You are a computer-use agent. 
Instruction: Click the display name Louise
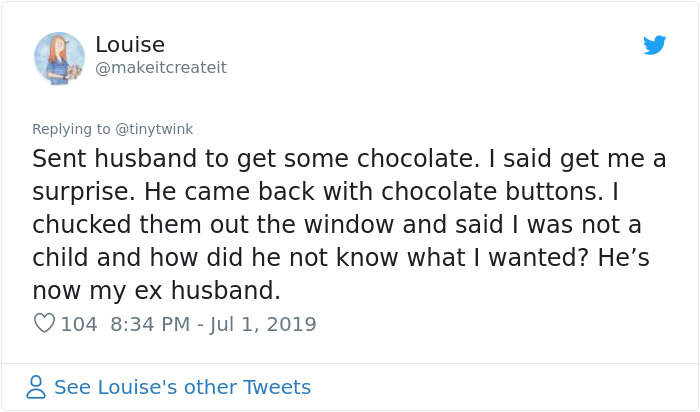tap(130, 45)
